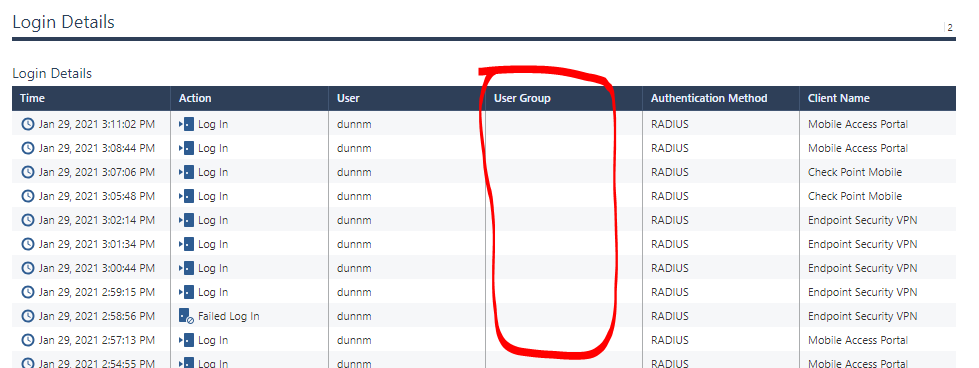Select user dunnm in the first row
The height and width of the screenshot is (368, 979).
(354, 124)
